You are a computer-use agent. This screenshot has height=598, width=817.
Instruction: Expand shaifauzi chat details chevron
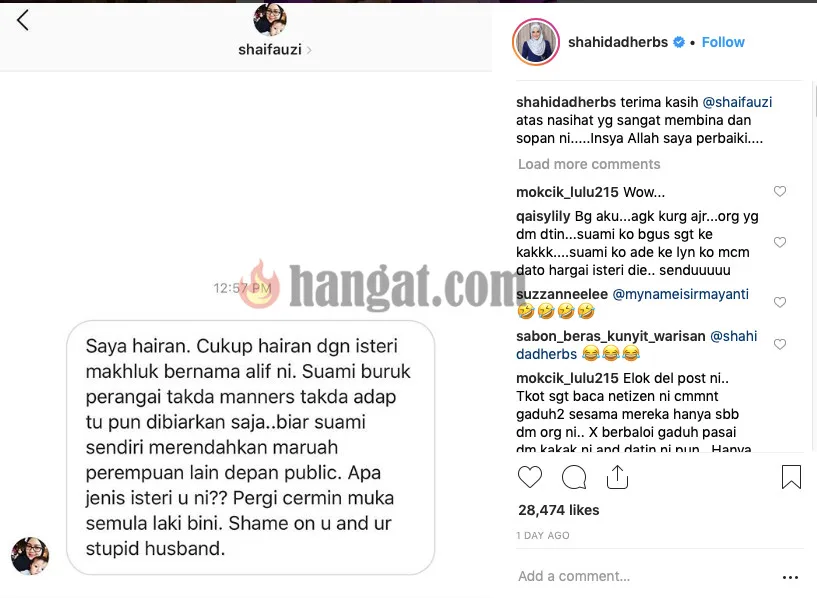pos(309,50)
